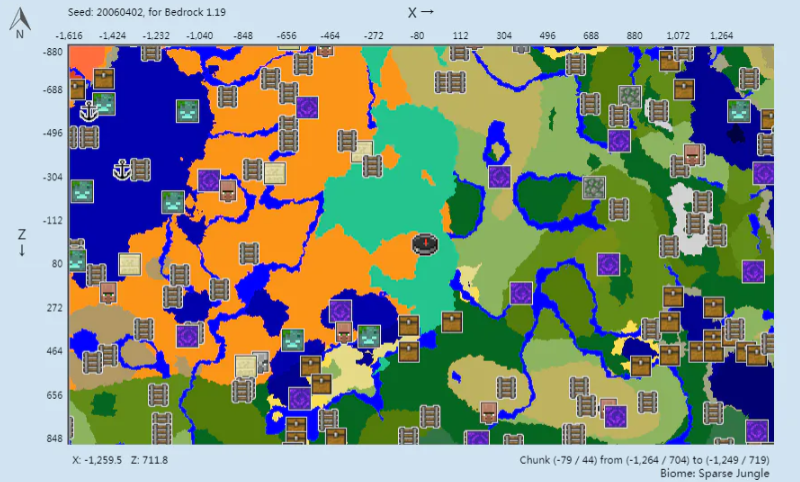
Task: Click village icon near X 238, Z 727
Action: (x=489, y=413)
